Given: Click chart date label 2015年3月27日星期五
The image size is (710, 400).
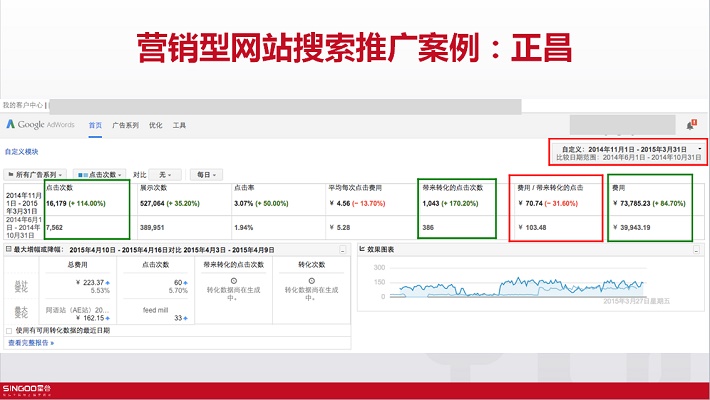Looking at the screenshot, I should click(636, 301).
